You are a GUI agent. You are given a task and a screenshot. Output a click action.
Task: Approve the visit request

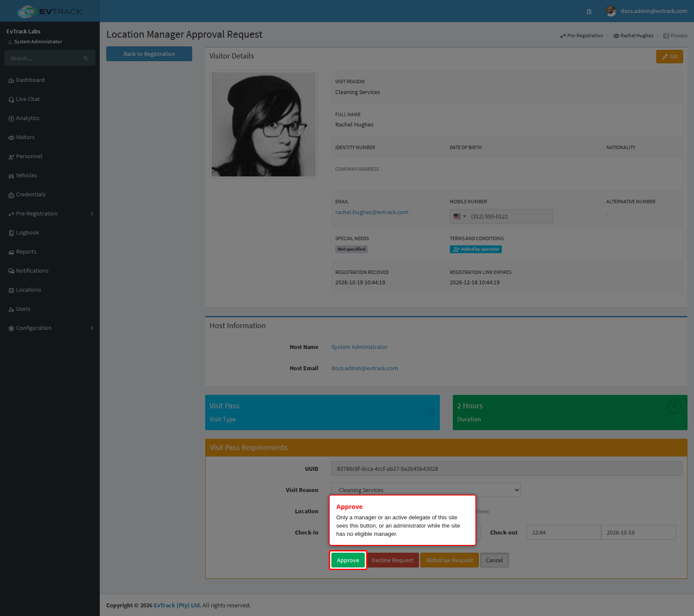(x=348, y=560)
